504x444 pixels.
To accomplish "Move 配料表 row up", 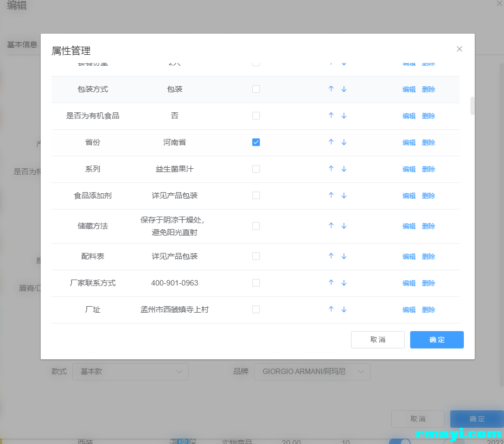I will 331,256.
